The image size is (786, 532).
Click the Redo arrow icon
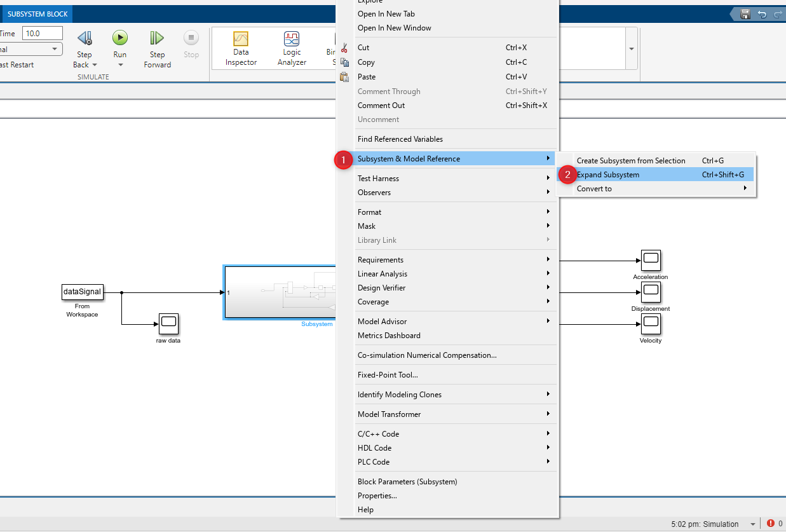[778, 13]
